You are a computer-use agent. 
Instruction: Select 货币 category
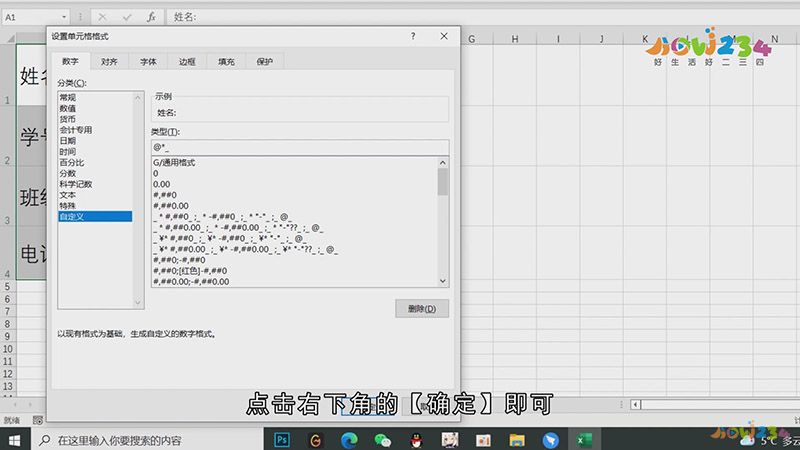tap(95, 119)
